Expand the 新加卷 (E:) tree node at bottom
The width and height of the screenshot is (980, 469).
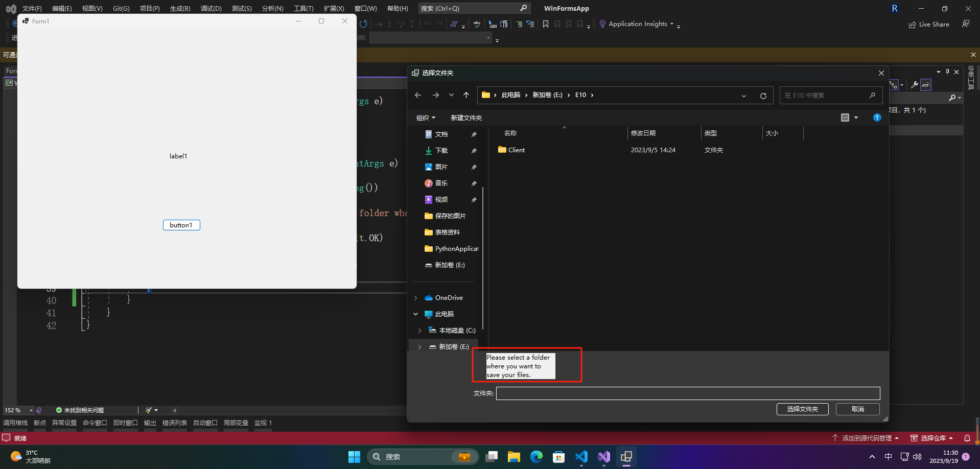[x=419, y=347]
